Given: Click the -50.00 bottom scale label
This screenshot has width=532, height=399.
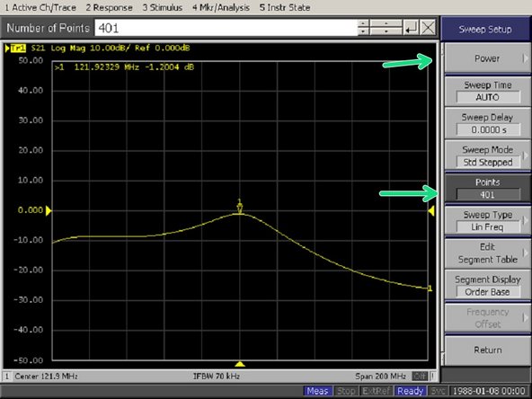Looking at the screenshot, I should [29, 360].
